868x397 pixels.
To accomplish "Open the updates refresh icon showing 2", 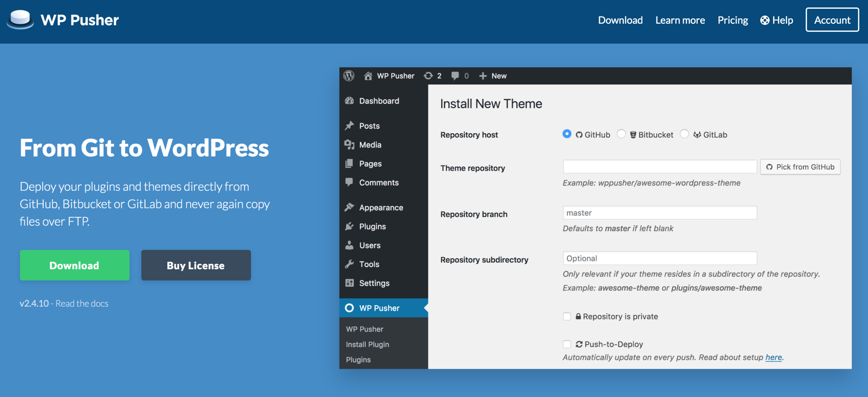I will 428,76.
